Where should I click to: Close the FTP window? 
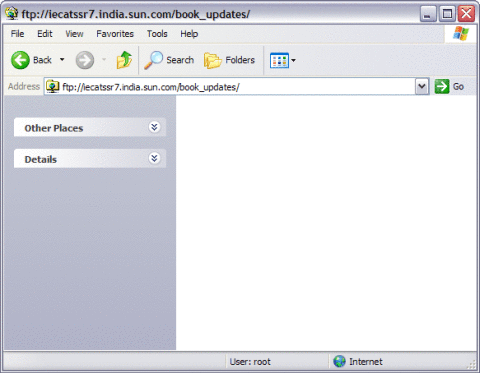(466, 14)
